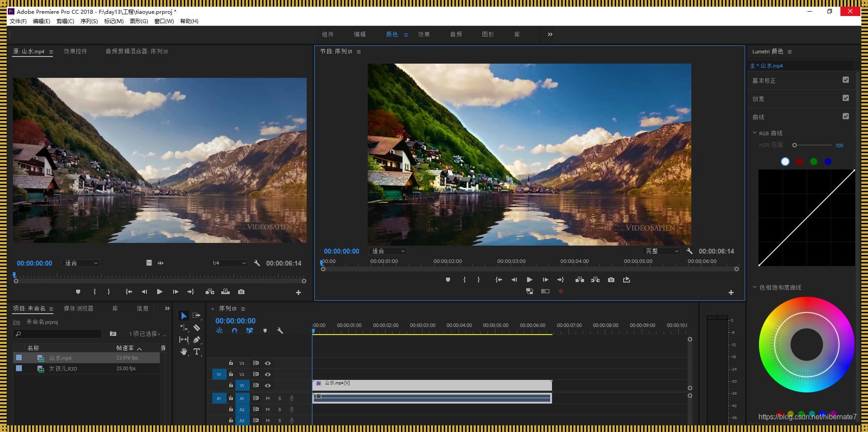Toggle comparison view in Program monitor
868x432 pixels.
(x=545, y=291)
